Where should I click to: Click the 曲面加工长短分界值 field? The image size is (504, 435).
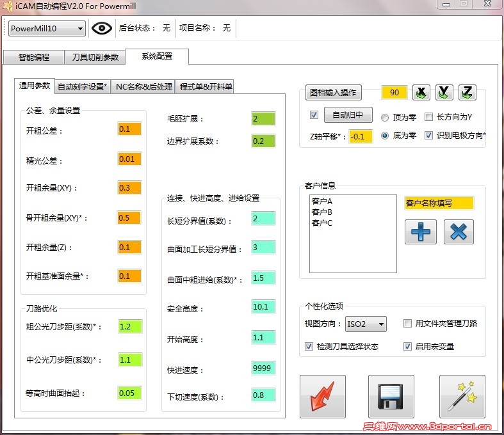click(264, 248)
